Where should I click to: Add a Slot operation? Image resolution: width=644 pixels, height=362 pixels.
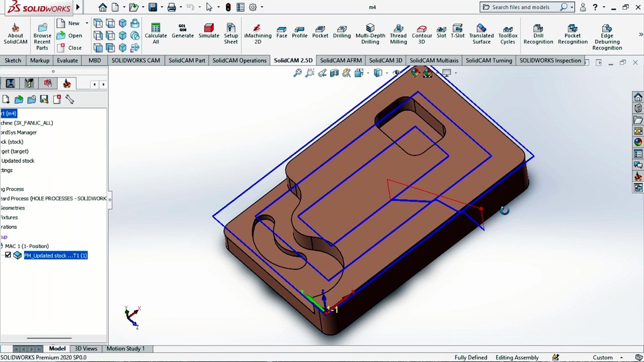(441, 31)
